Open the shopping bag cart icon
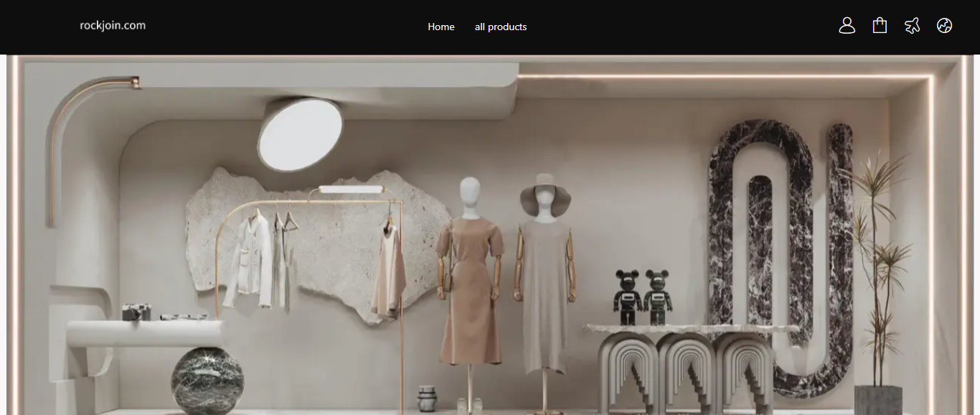980x415 pixels. [x=880, y=26]
